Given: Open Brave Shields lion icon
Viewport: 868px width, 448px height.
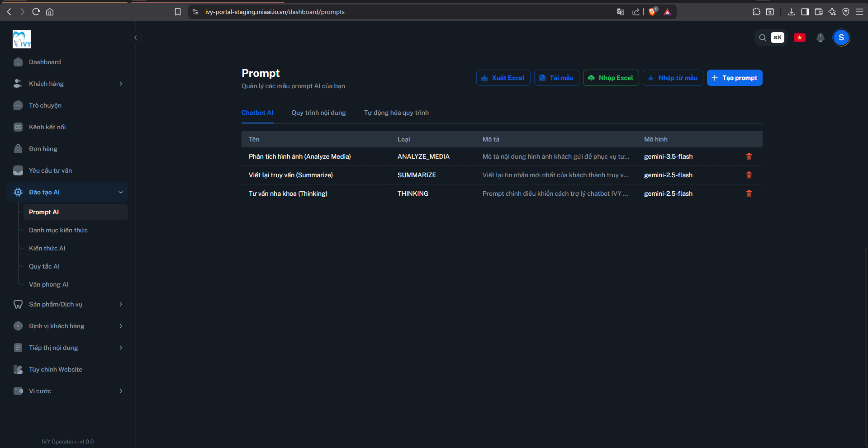Looking at the screenshot, I should (x=652, y=12).
